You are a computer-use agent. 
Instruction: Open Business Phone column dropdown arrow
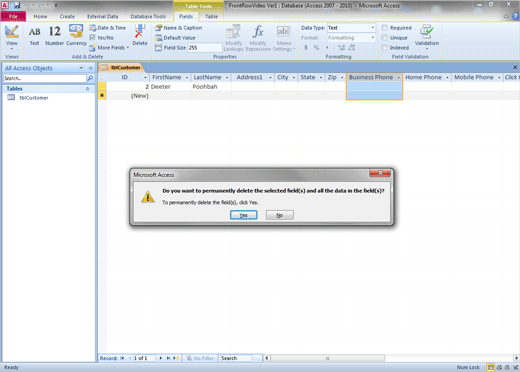[398, 78]
